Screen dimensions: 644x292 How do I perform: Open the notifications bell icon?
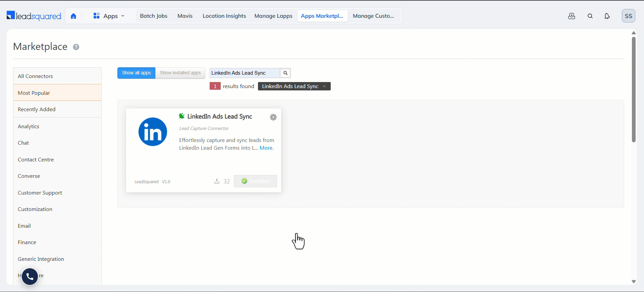(x=607, y=16)
